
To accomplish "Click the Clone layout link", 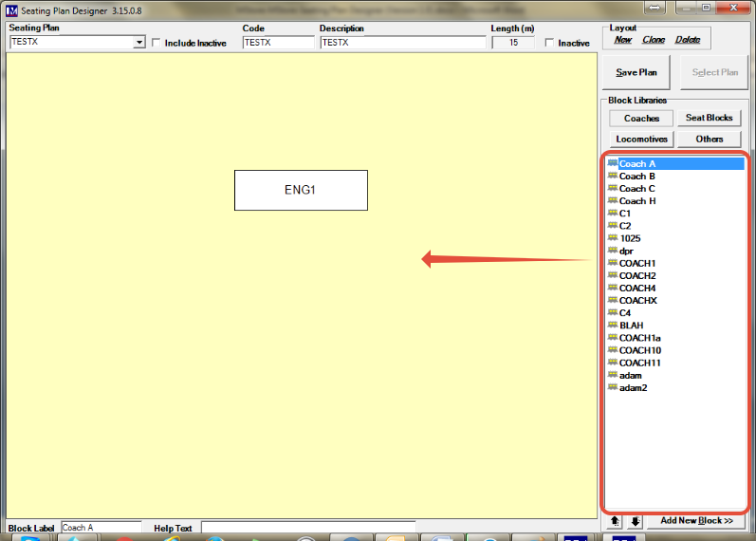I will 654,40.
